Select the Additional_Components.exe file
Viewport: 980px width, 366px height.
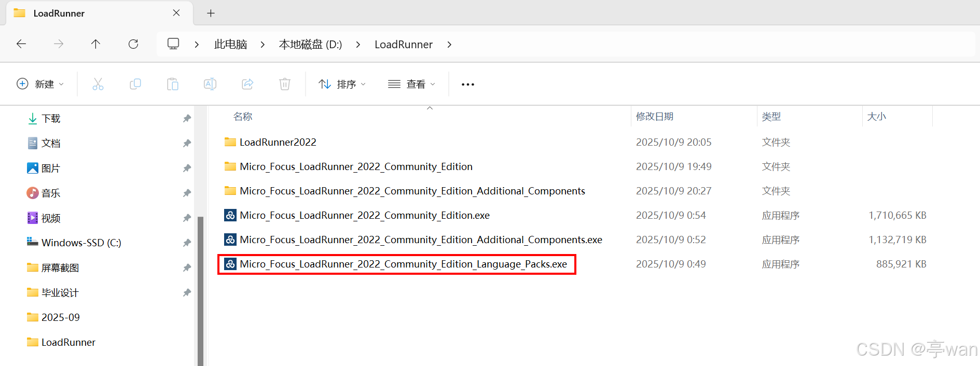[421, 240]
